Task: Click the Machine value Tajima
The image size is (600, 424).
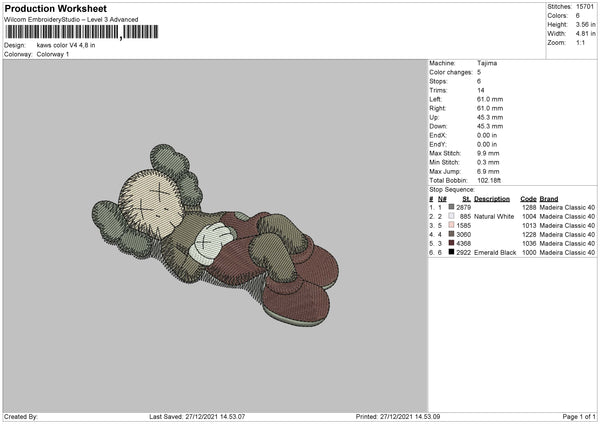Action: pyautogui.click(x=486, y=63)
